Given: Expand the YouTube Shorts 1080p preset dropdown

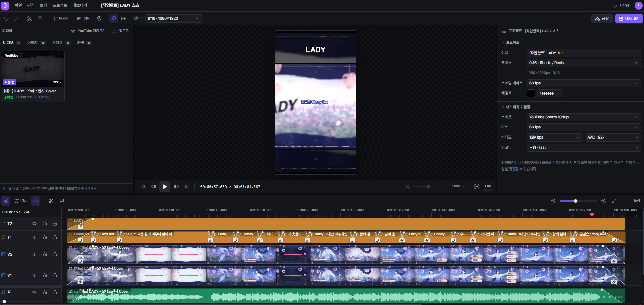Looking at the screenshot, I should 584,117.
